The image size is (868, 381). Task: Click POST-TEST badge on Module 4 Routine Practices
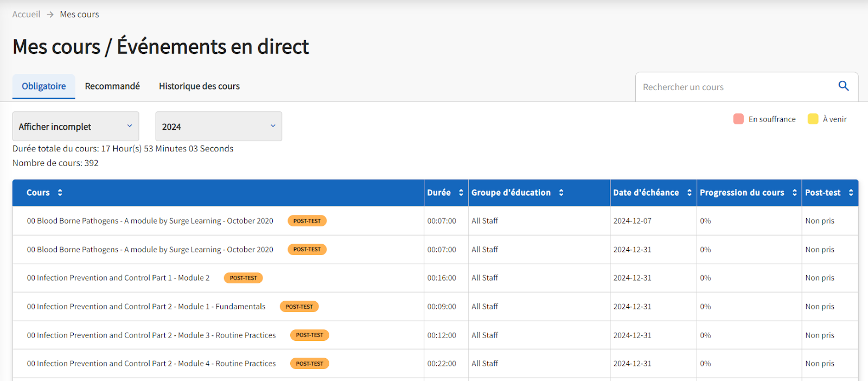coord(309,364)
